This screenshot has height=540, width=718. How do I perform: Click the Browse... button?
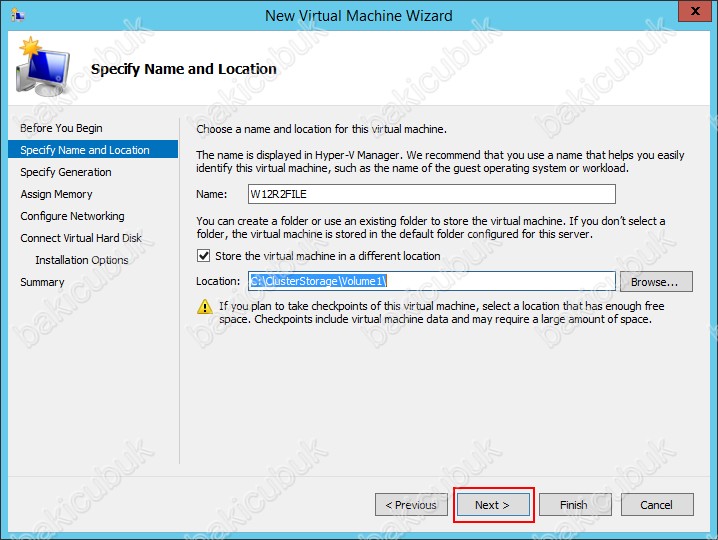coord(656,282)
